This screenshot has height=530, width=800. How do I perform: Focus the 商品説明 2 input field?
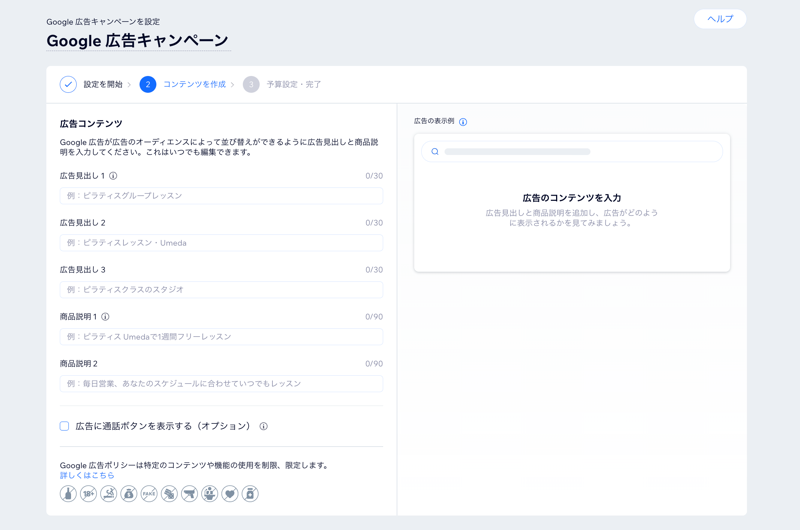click(x=221, y=384)
